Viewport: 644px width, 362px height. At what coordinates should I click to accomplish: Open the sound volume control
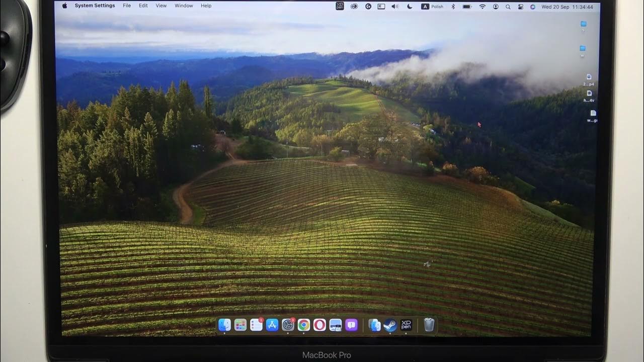(x=395, y=7)
